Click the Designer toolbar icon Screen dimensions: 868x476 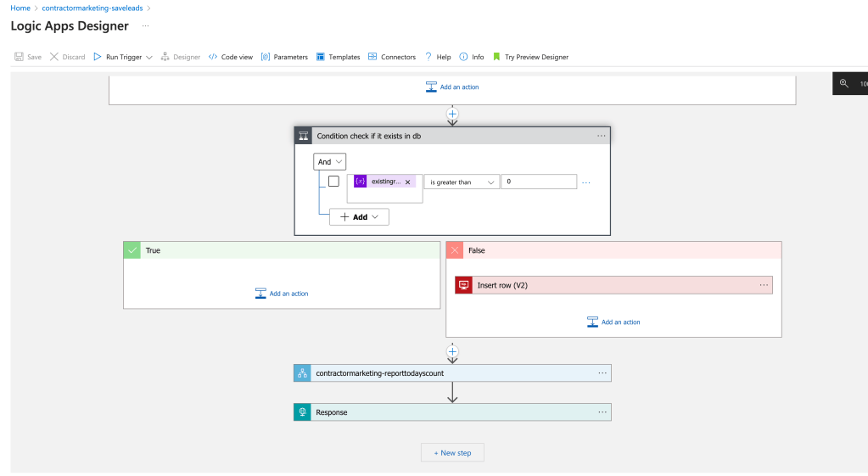pos(165,57)
